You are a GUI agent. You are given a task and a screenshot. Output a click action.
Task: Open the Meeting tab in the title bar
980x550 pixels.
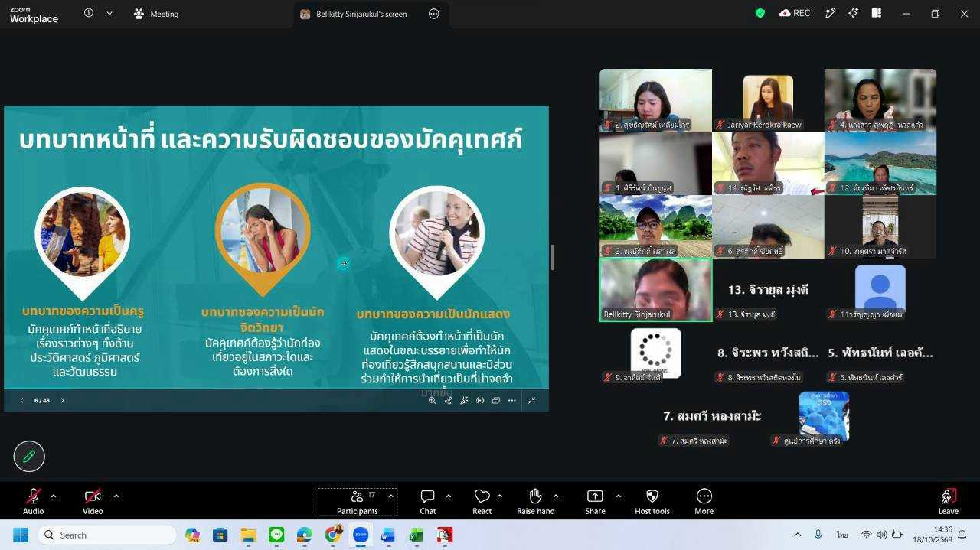coord(155,14)
